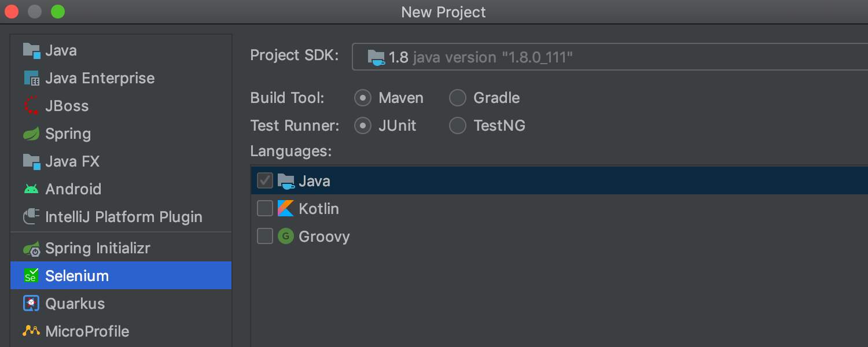
Task: Click the Groovy text in Languages list
Action: click(324, 237)
